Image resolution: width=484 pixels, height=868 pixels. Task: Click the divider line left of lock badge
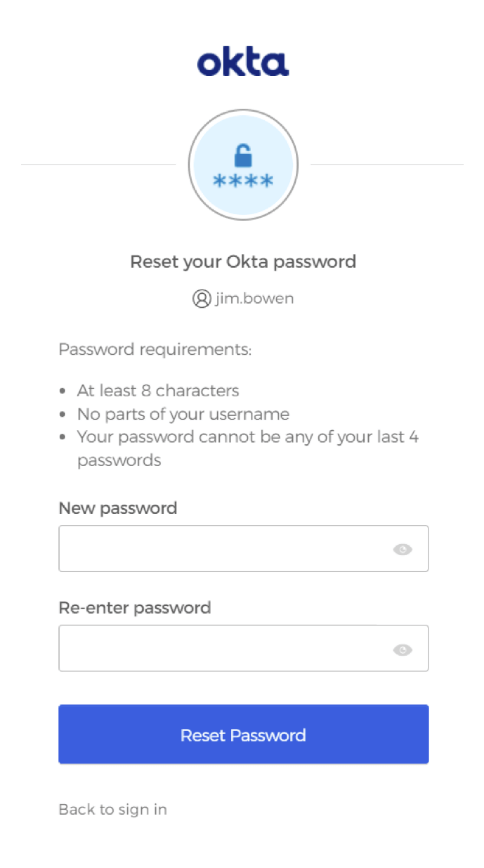(x=98, y=164)
